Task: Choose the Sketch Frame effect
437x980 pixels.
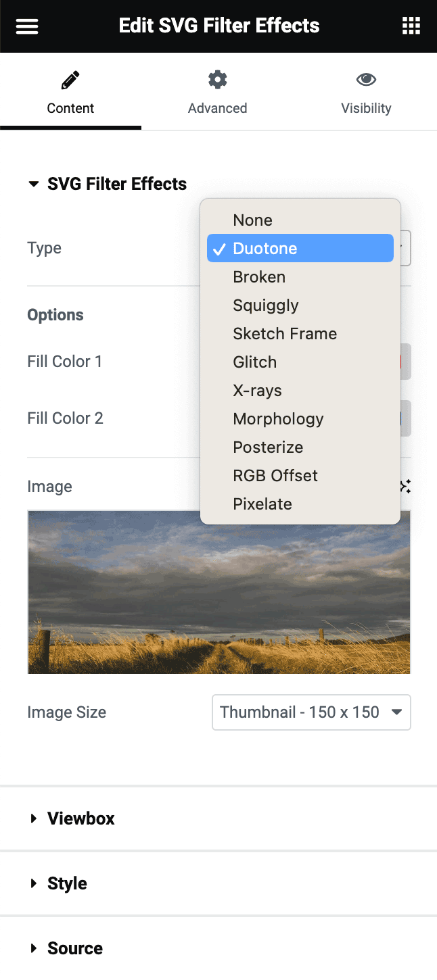Action: point(285,333)
